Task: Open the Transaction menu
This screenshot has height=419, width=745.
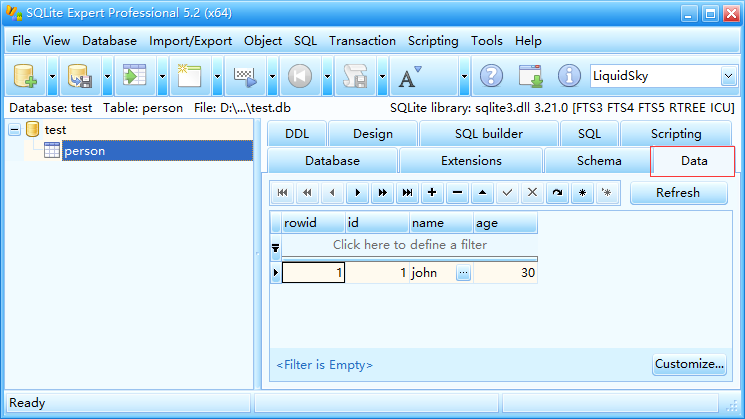Action: click(363, 41)
